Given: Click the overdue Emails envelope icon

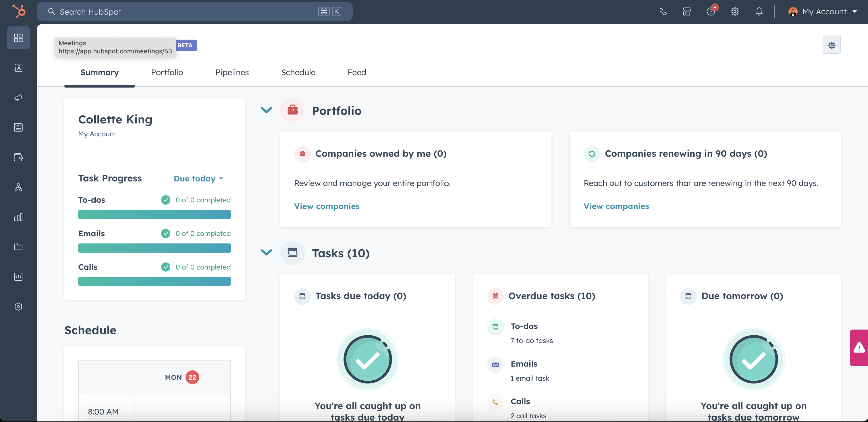Looking at the screenshot, I should click(495, 364).
